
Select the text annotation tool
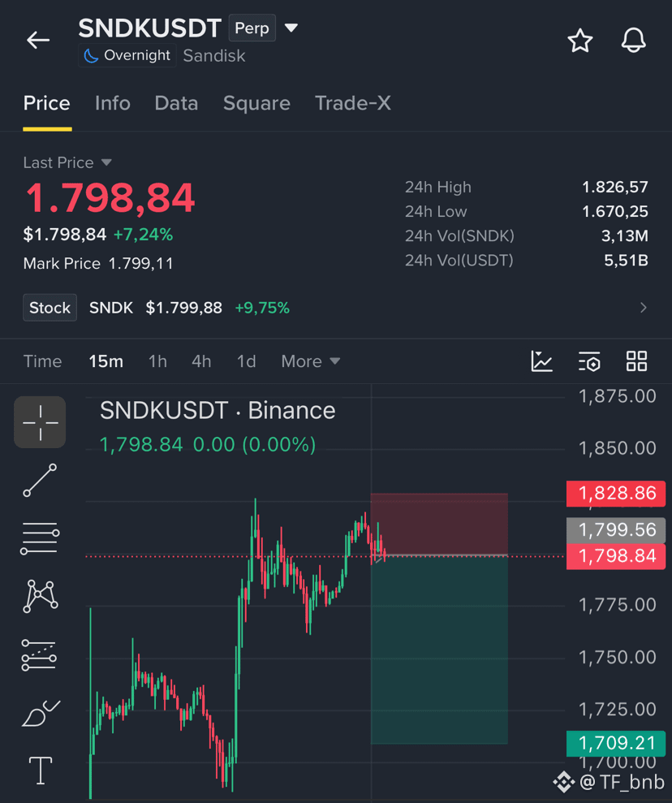pos(40,771)
